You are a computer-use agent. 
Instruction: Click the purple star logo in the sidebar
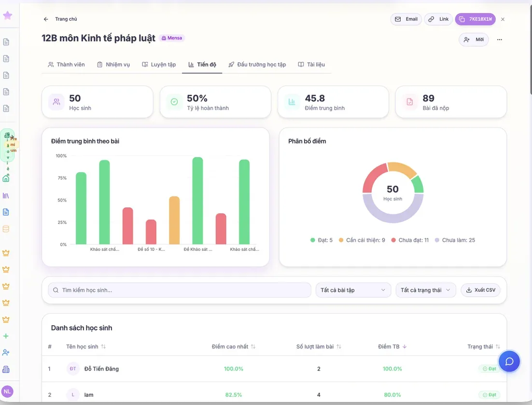(x=7, y=15)
